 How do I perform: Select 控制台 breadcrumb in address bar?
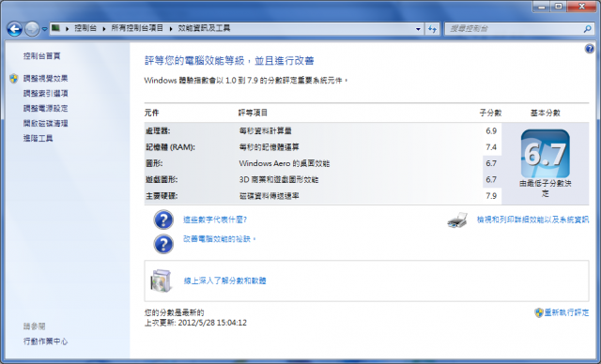85,28
